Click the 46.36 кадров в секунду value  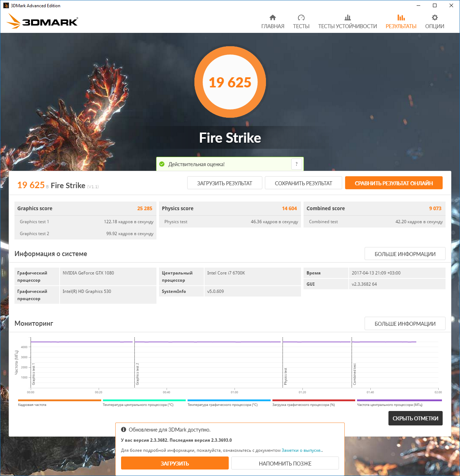[x=274, y=222]
